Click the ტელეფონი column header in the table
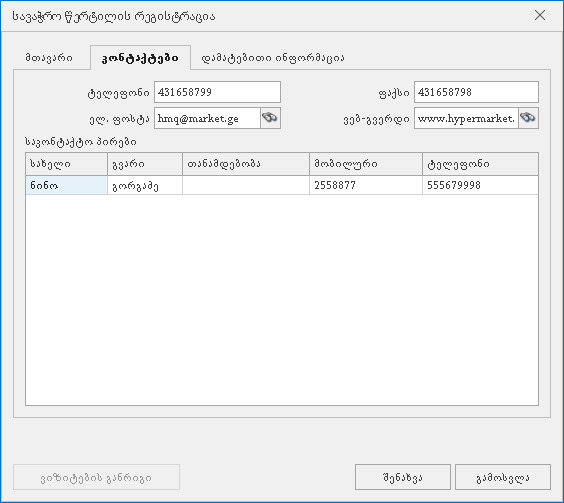The height and width of the screenshot is (503, 564). coord(481,164)
